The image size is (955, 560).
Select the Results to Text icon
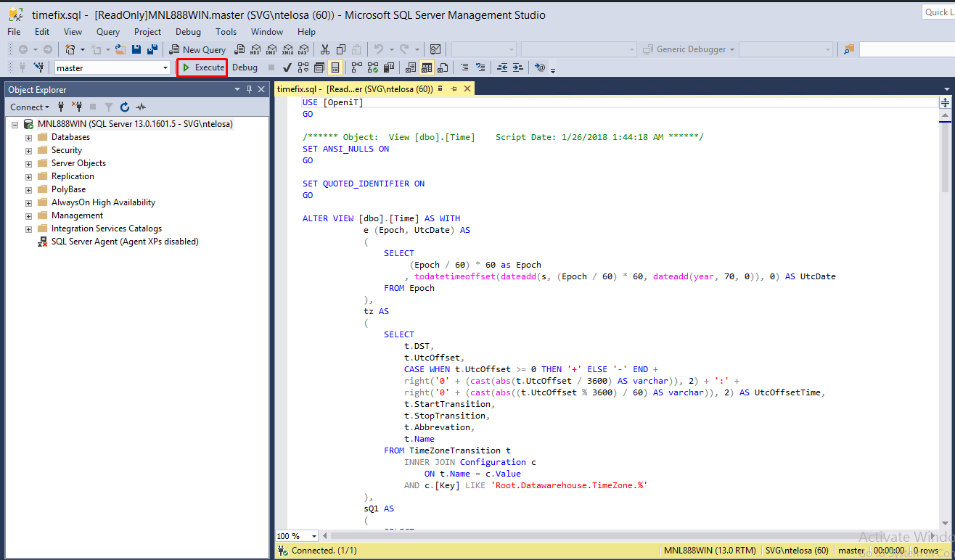411,67
